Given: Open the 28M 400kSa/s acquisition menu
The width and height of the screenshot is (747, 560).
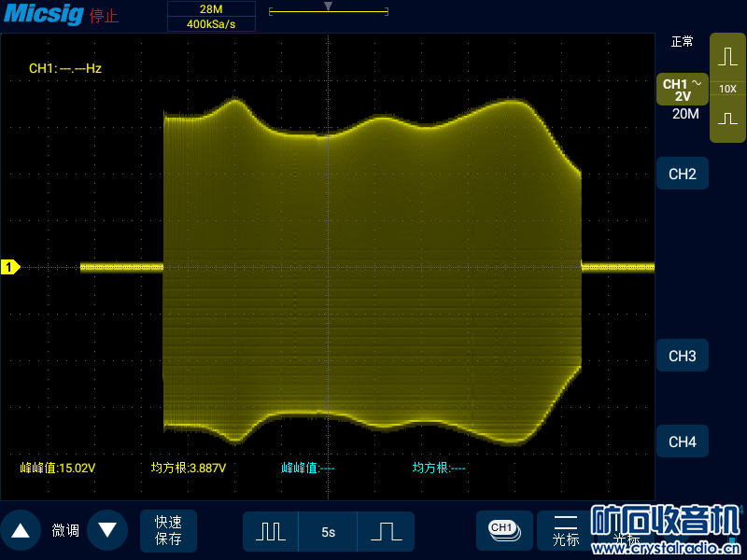Looking at the screenshot, I should [x=211, y=17].
